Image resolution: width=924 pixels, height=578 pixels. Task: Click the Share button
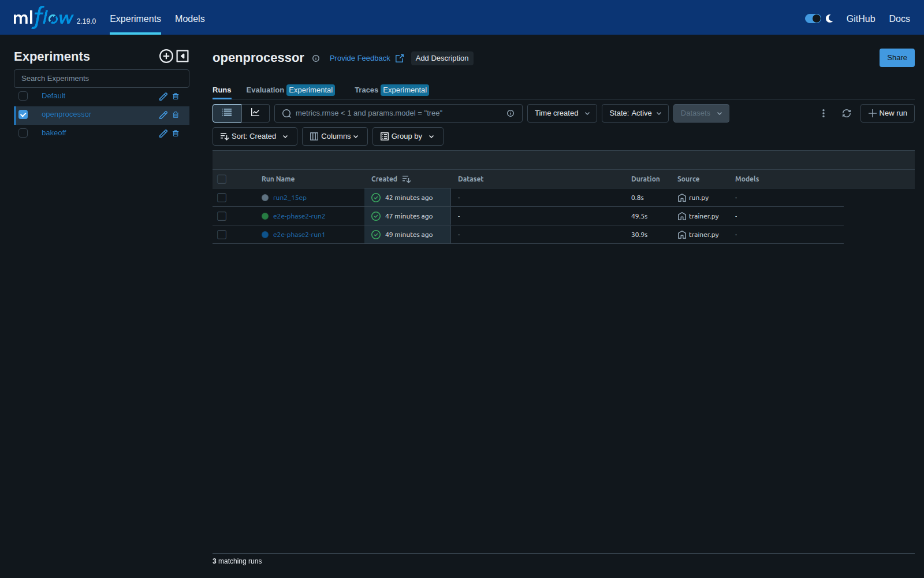(897, 58)
